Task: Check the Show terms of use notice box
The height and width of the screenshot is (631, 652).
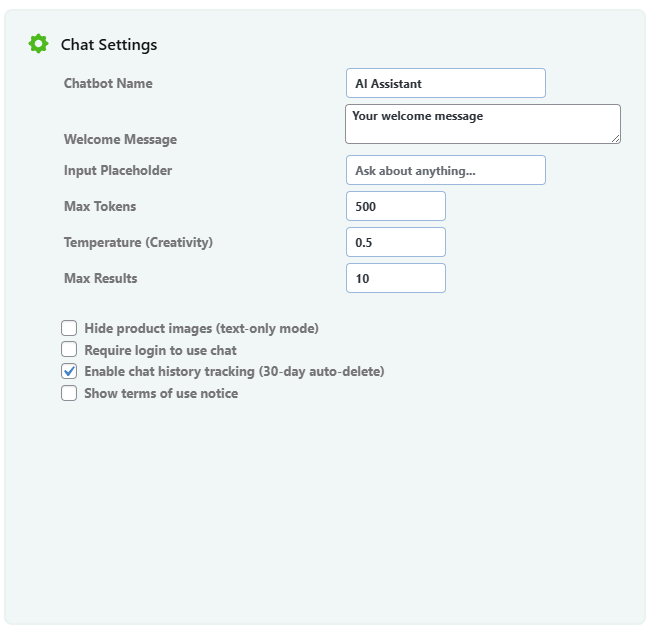Action: 69,394
